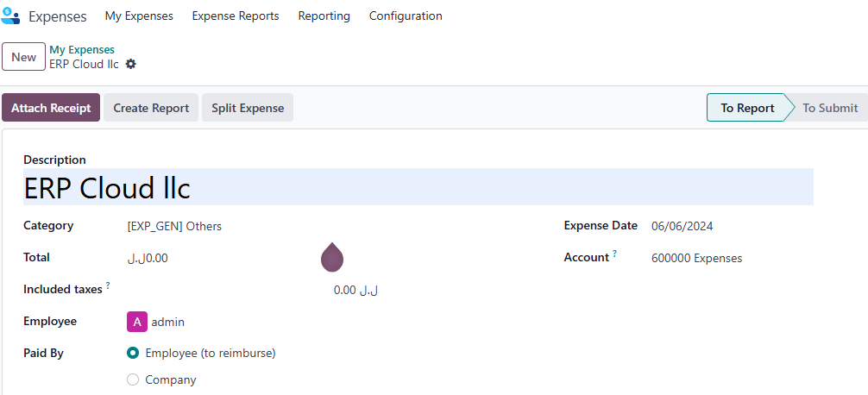Click the New expense button
The image size is (868, 395).
pos(24,57)
